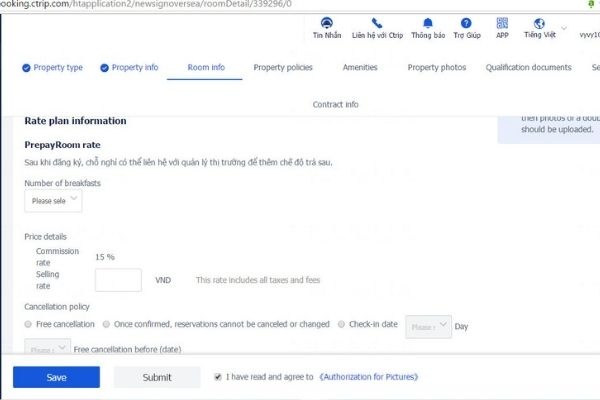Open the Authorization for Pictures link

point(368,377)
